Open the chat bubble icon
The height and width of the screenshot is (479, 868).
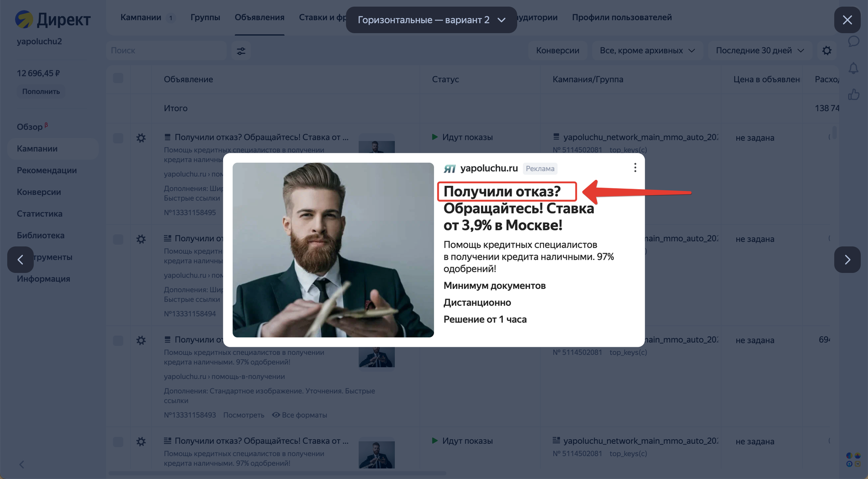[x=854, y=41]
